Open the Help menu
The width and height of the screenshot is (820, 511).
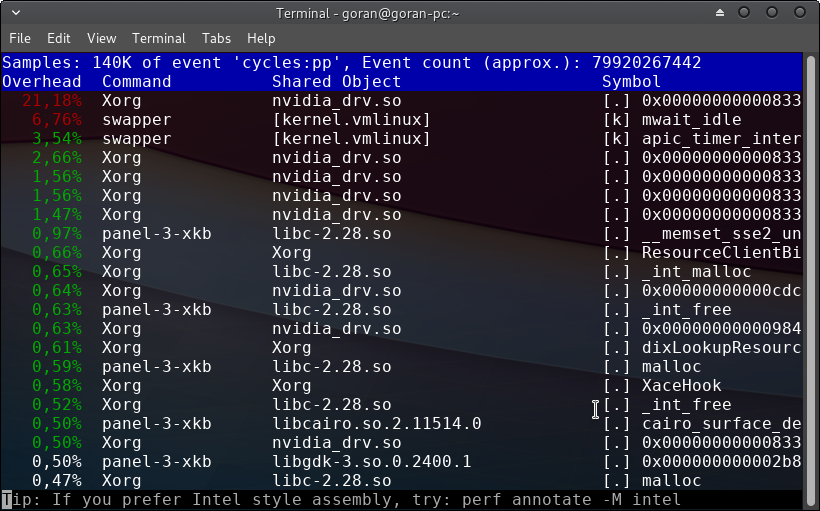point(261,38)
